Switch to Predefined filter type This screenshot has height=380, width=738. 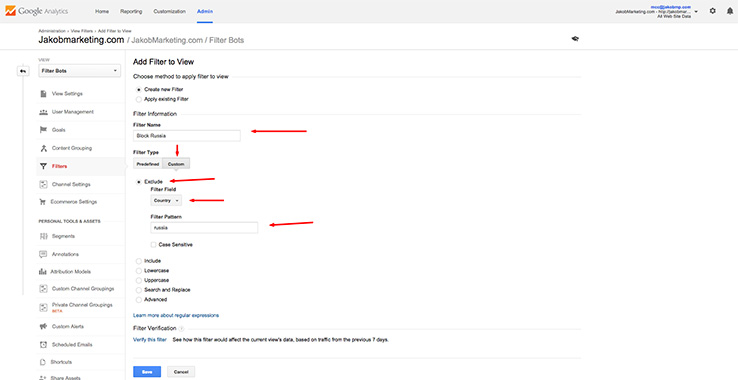click(148, 164)
